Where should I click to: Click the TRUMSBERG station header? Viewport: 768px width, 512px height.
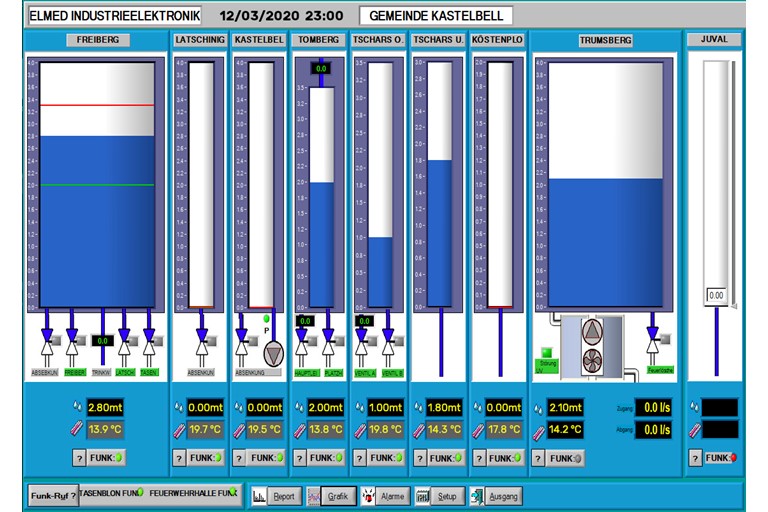point(605,40)
